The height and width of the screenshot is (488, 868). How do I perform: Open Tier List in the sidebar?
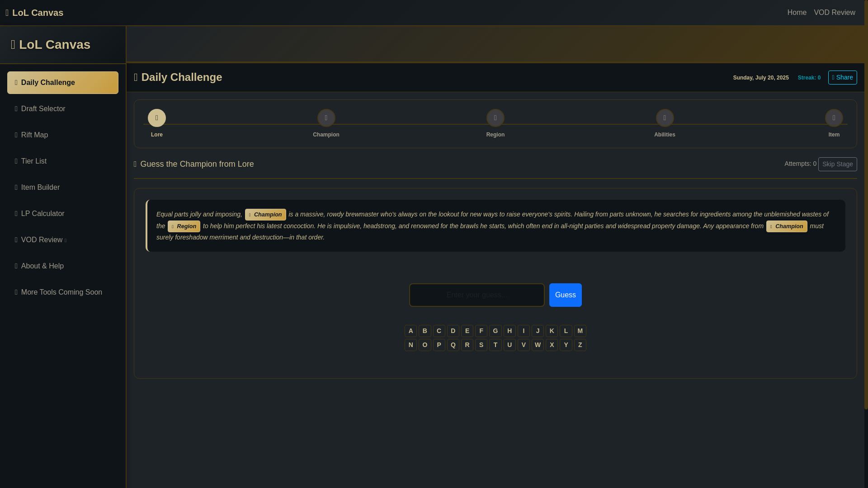pyautogui.click(x=63, y=161)
